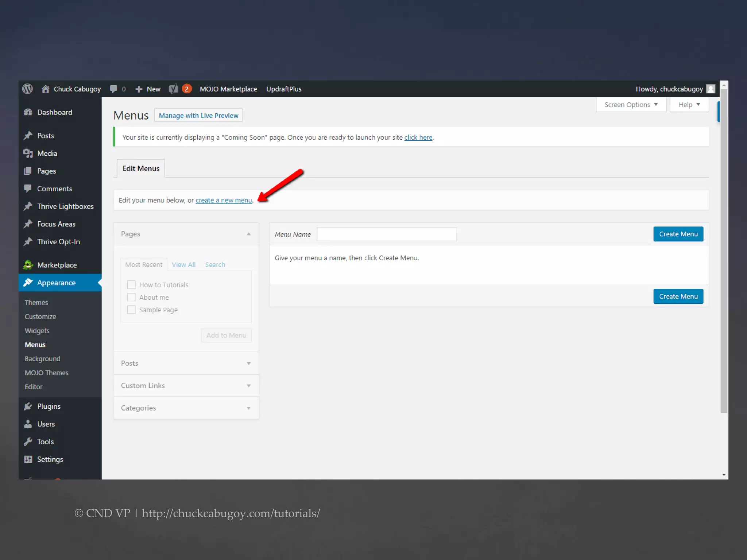Image resolution: width=747 pixels, height=560 pixels.
Task: Click the bottom Create Menu button
Action: (x=678, y=296)
